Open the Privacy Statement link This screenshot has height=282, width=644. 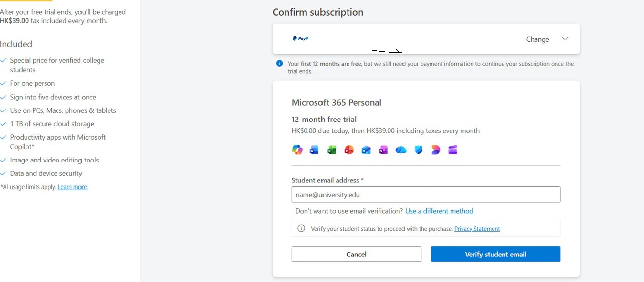pyautogui.click(x=477, y=229)
